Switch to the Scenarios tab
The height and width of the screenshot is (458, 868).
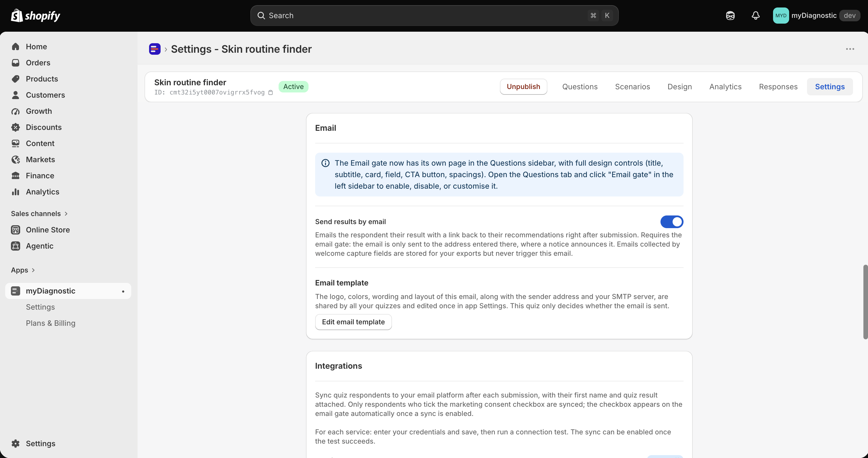click(x=633, y=87)
